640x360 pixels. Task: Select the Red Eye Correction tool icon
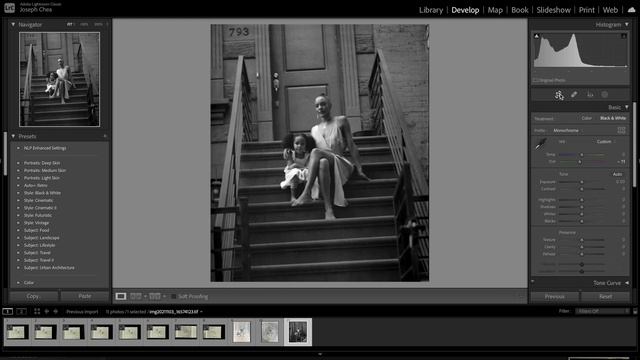590,95
